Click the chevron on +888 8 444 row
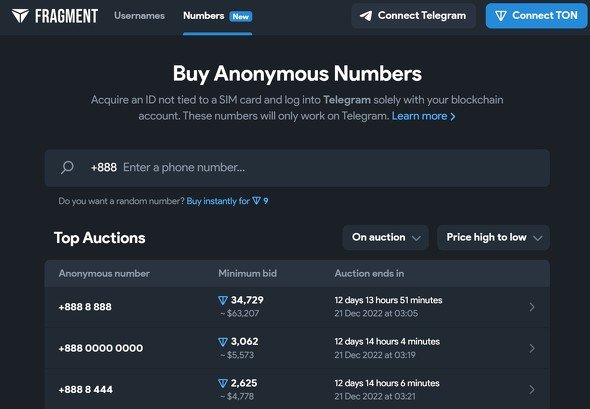The width and height of the screenshot is (590, 409). point(532,389)
